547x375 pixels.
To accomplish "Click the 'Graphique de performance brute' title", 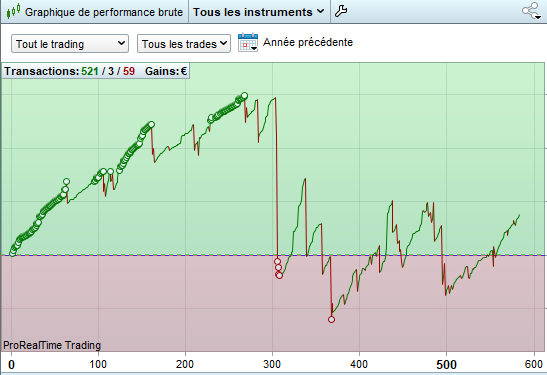I will (x=104, y=12).
